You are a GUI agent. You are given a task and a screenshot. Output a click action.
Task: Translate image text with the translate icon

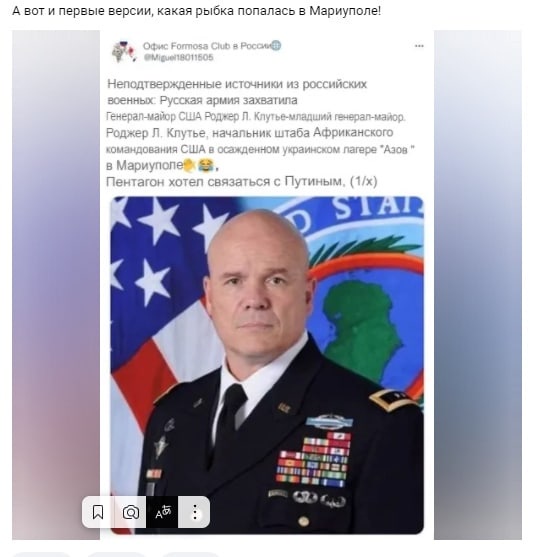162,512
